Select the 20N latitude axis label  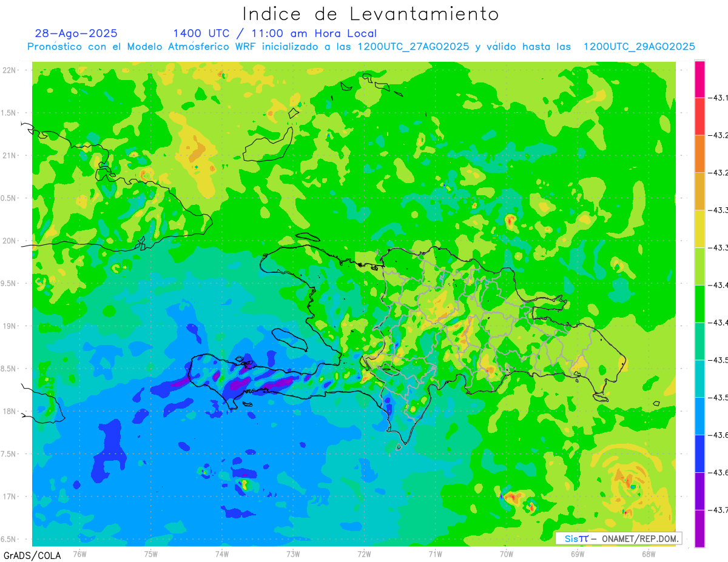tap(9, 241)
